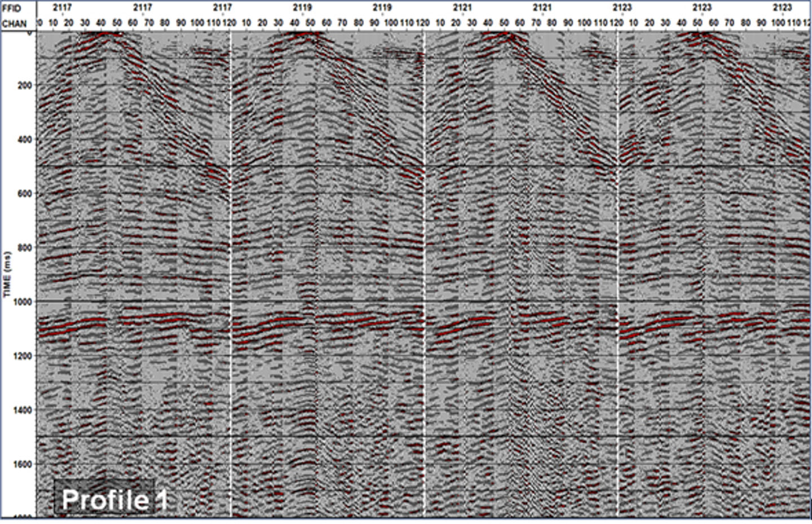This screenshot has width=812, height=524.
Task: Select the FFID header row label
Action: pyautogui.click(x=12, y=8)
